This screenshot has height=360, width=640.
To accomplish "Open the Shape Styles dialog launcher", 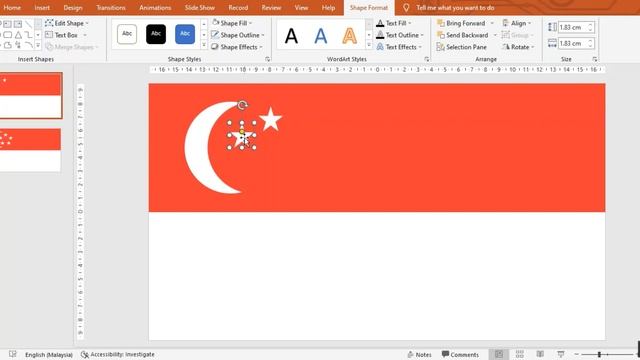I will pyautogui.click(x=267, y=59).
